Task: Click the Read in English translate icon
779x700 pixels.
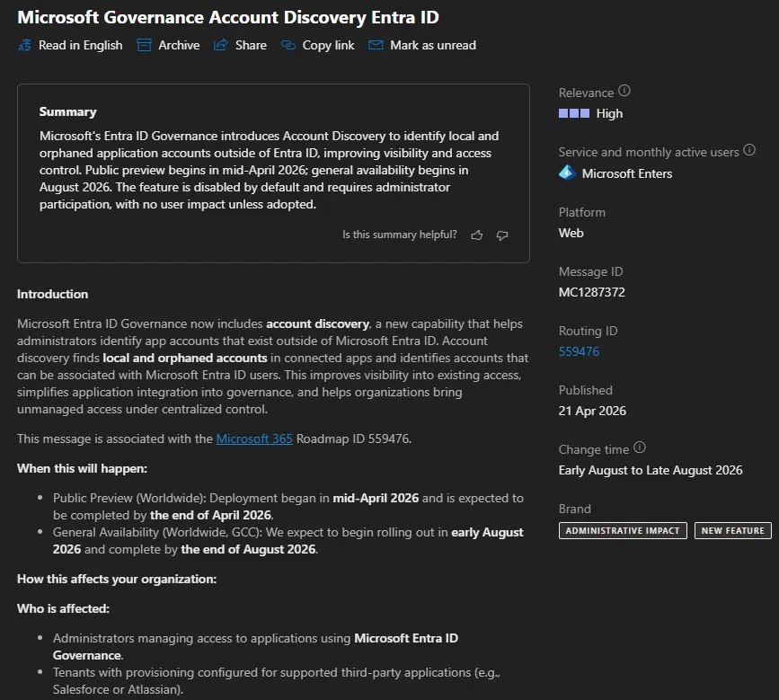Action: pos(24,46)
